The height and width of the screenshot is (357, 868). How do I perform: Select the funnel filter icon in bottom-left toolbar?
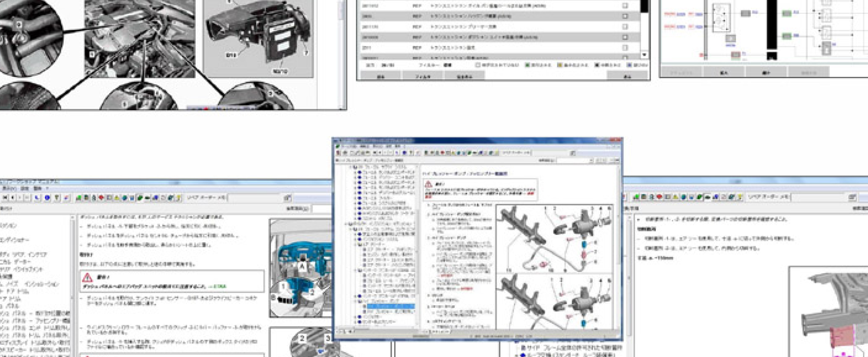[x=57, y=198]
